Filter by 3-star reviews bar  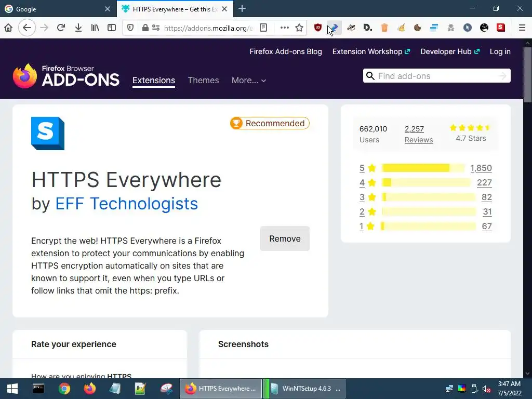click(x=429, y=197)
